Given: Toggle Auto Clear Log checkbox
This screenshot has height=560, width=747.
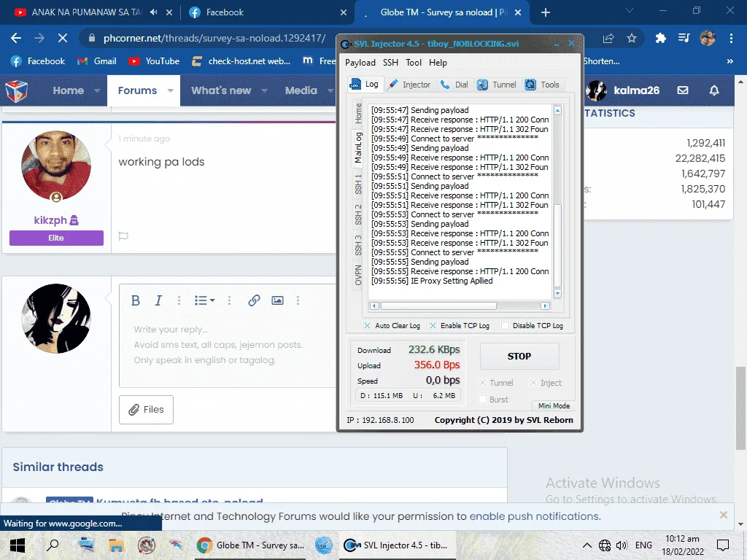Looking at the screenshot, I should click(x=368, y=326).
